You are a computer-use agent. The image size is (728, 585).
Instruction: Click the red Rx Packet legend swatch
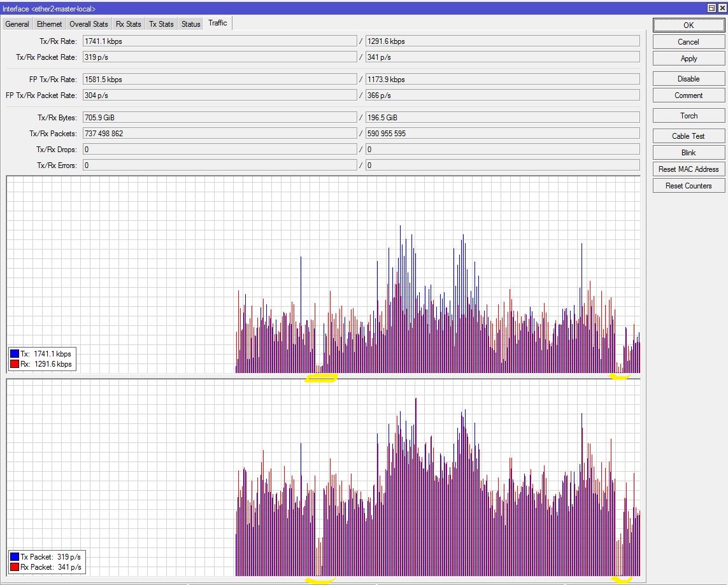[15, 567]
